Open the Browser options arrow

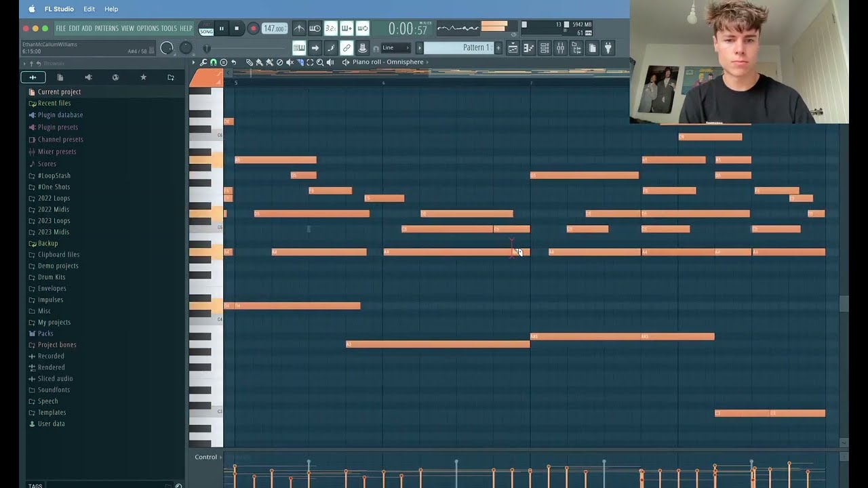click(x=24, y=64)
